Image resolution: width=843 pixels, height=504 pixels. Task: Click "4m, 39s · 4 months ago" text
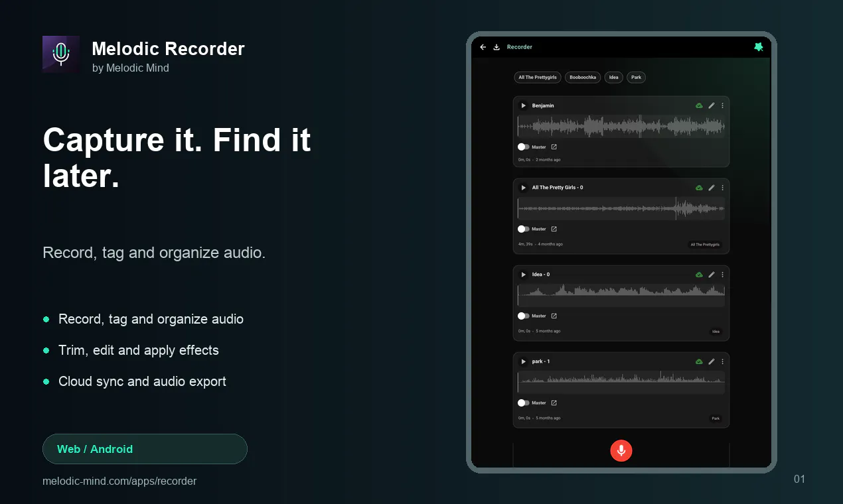540,244
